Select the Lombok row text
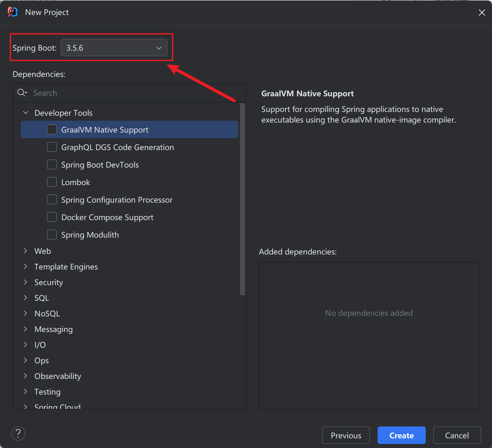492x448 pixels. 76,182
